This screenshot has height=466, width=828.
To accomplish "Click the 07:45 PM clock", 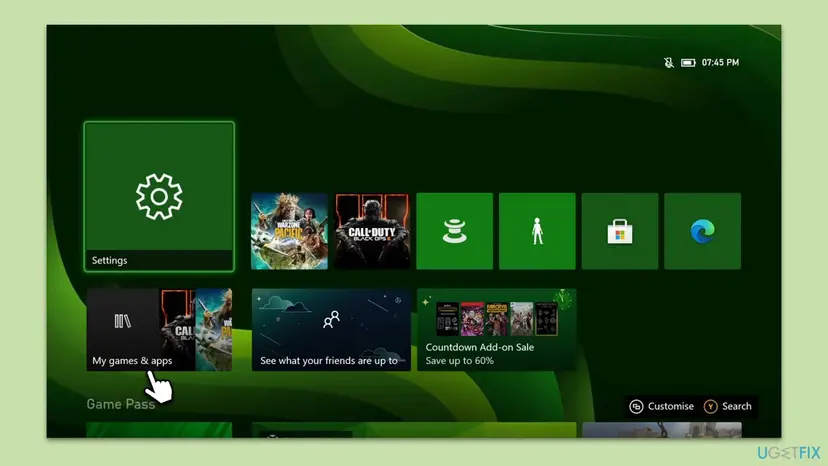I will 720,62.
